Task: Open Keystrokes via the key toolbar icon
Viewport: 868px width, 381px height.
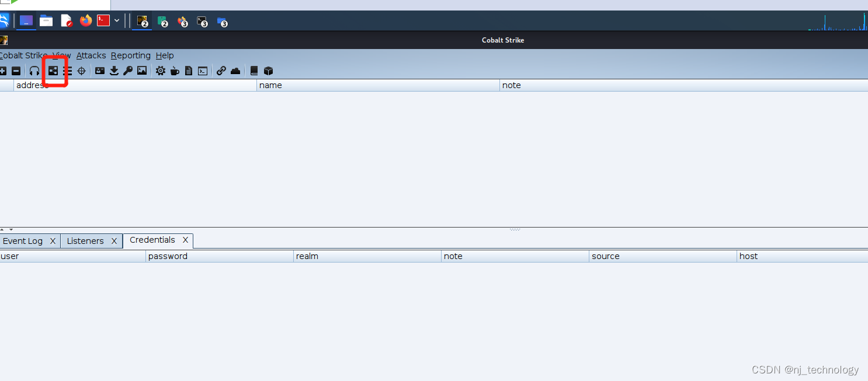Action: point(128,71)
